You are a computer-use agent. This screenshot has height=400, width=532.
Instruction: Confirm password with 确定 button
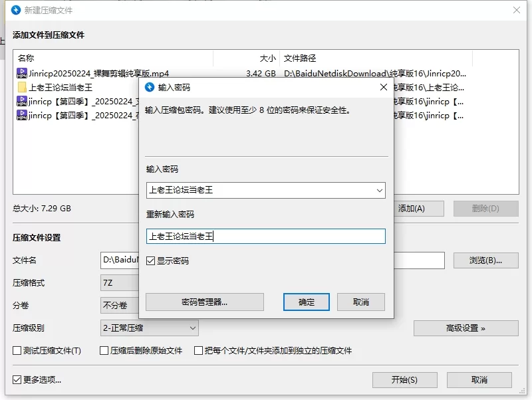tap(307, 302)
